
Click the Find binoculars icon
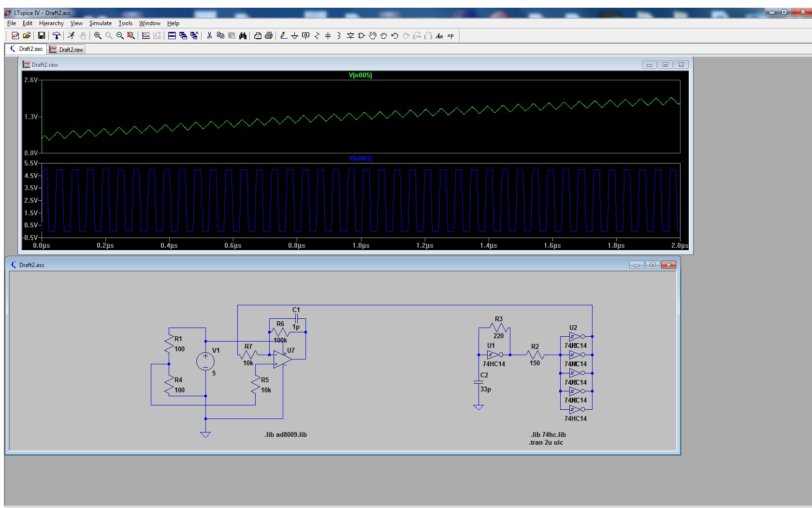click(243, 35)
